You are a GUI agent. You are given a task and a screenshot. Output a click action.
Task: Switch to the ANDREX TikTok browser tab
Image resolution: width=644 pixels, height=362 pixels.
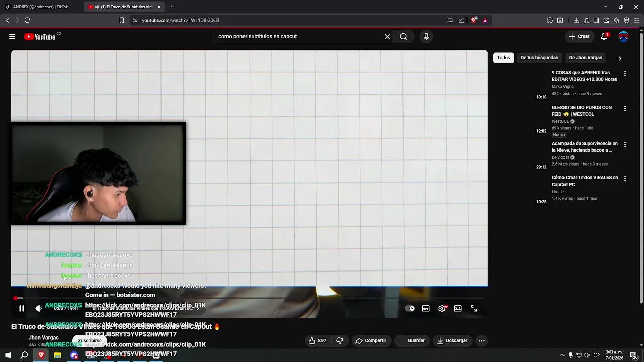coord(40,7)
